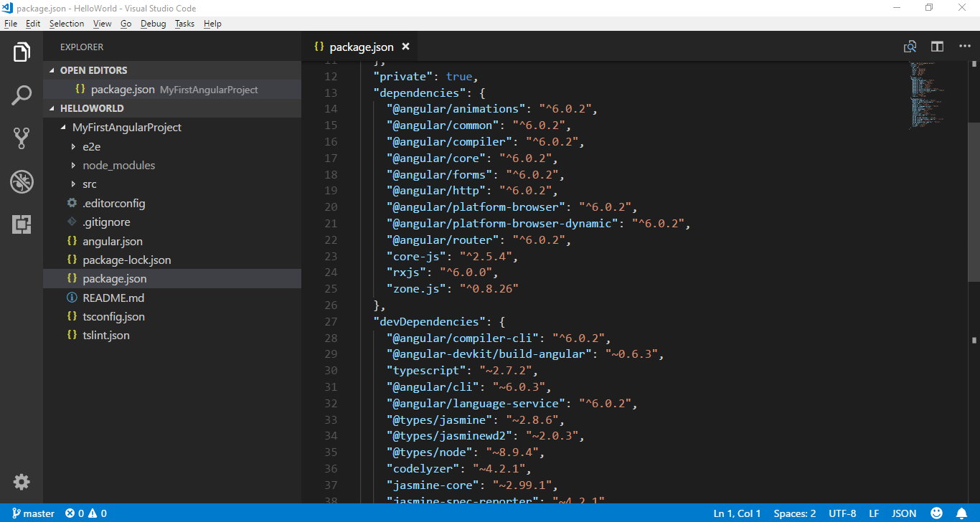Change language mode via JSON
Viewport: 980px width, 522px height.
click(x=904, y=513)
